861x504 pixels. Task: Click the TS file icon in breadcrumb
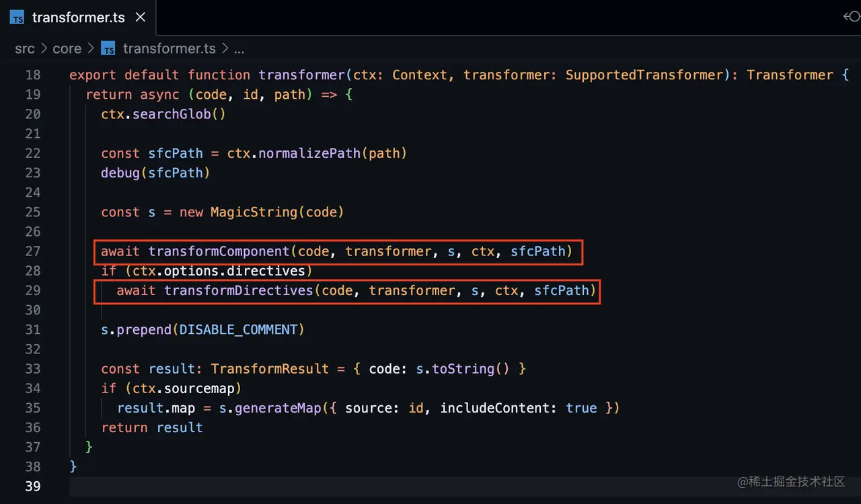[x=108, y=48]
